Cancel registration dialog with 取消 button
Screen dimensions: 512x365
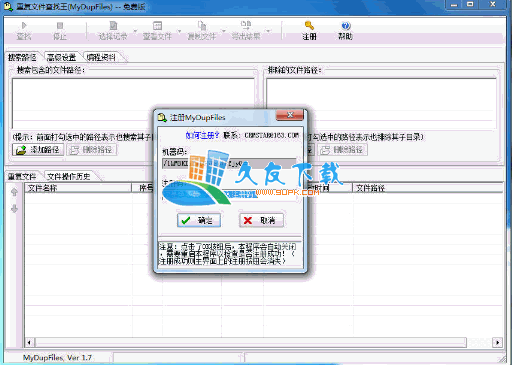click(x=261, y=220)
